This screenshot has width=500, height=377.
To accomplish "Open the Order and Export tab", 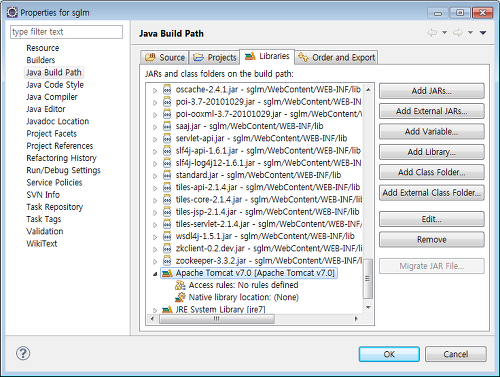I will 337,57.
